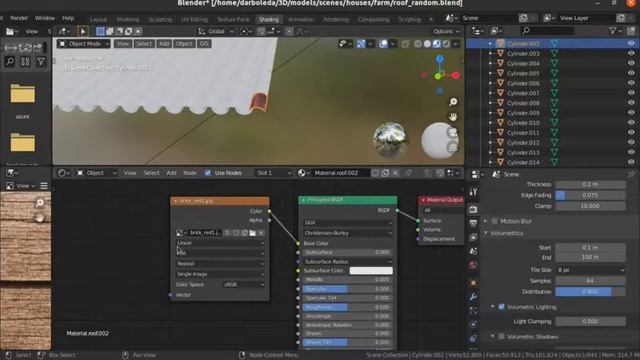
Task: Open the GGX distribution dropdown
Action: pyautogui.click(x=348, y=223)
